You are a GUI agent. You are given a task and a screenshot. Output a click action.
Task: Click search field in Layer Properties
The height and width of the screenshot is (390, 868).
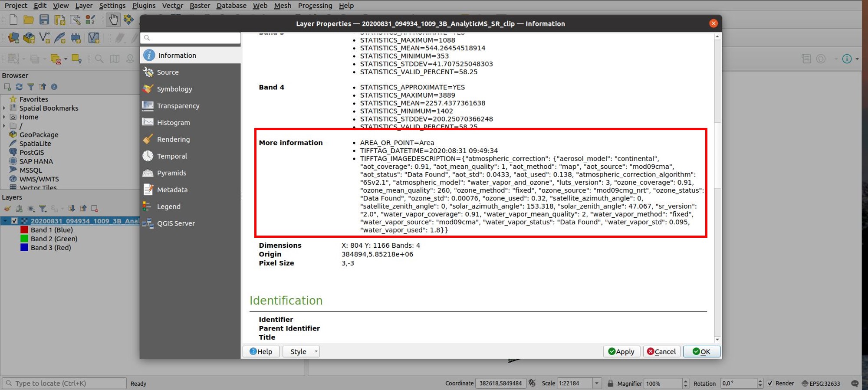191,38
